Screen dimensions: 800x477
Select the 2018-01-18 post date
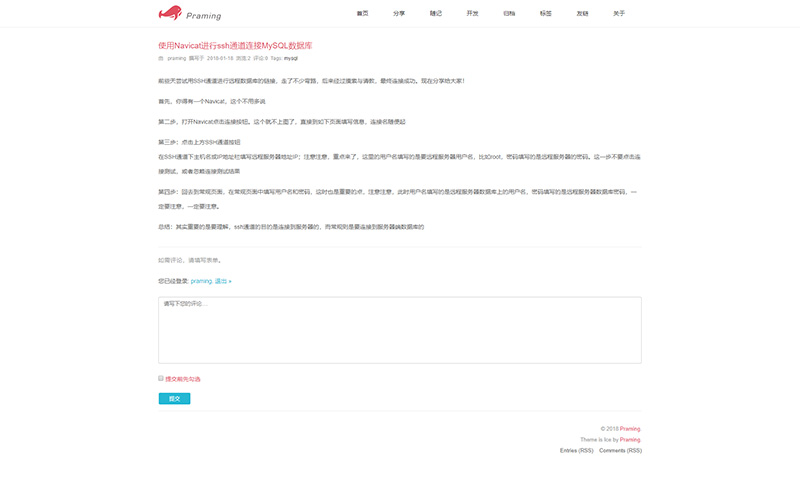tap(220, 58)
